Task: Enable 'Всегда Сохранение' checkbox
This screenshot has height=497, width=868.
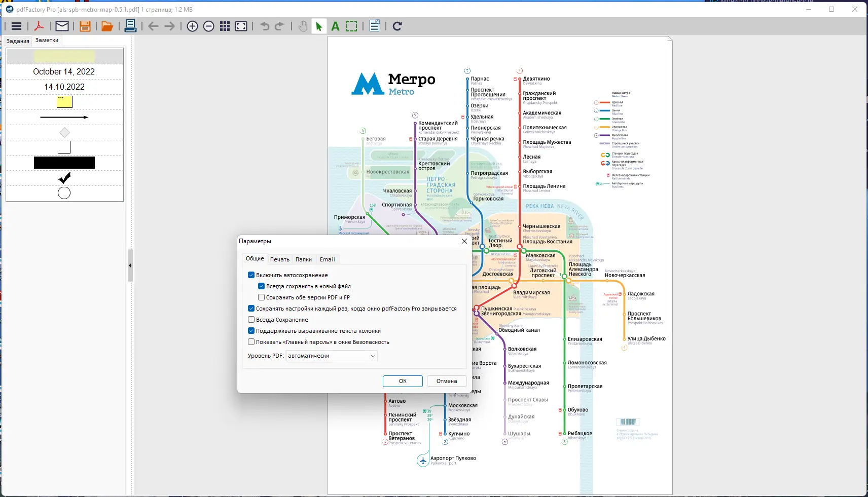Action: [251, 320]
